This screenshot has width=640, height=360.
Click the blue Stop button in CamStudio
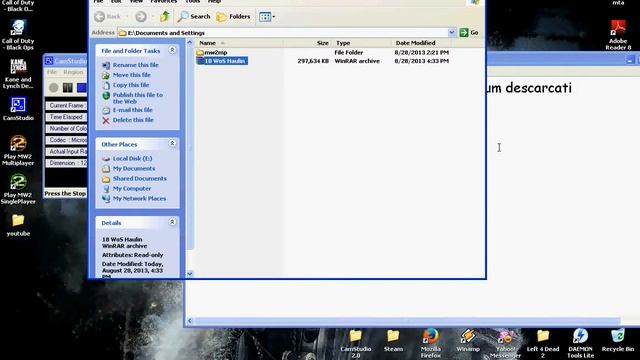coord(82,87)
